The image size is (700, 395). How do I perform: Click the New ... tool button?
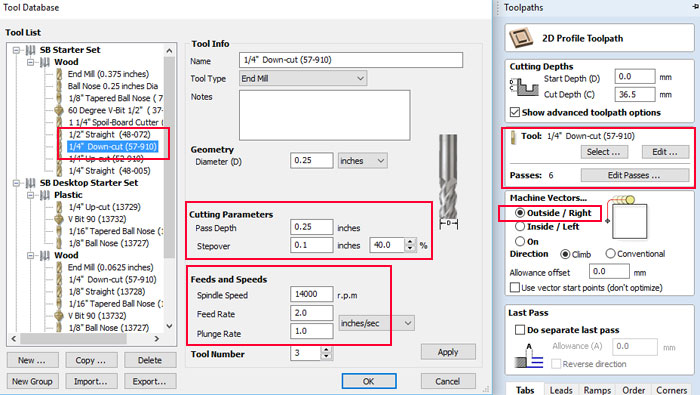(x=33, y=360)
